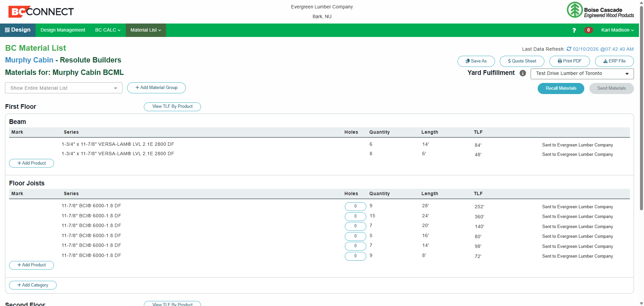Screen dimensions: 644x306
Task: Click the Quote Sheet button
Action: 522,61
